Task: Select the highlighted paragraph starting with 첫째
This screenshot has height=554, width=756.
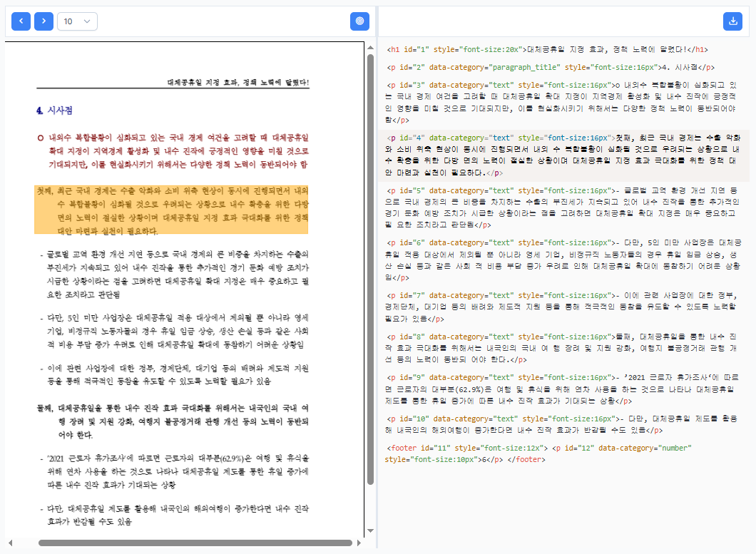Action: (x=171, y=211)
